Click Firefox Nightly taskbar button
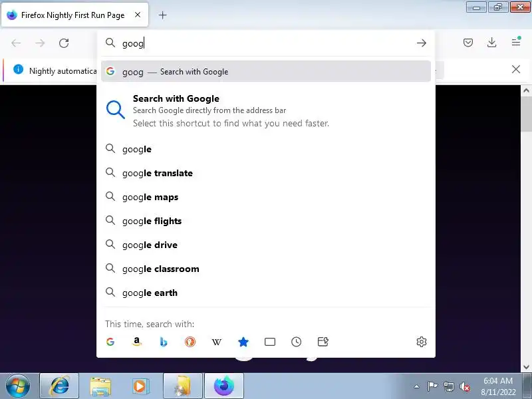Screen dimensions: 532x399 224,386
